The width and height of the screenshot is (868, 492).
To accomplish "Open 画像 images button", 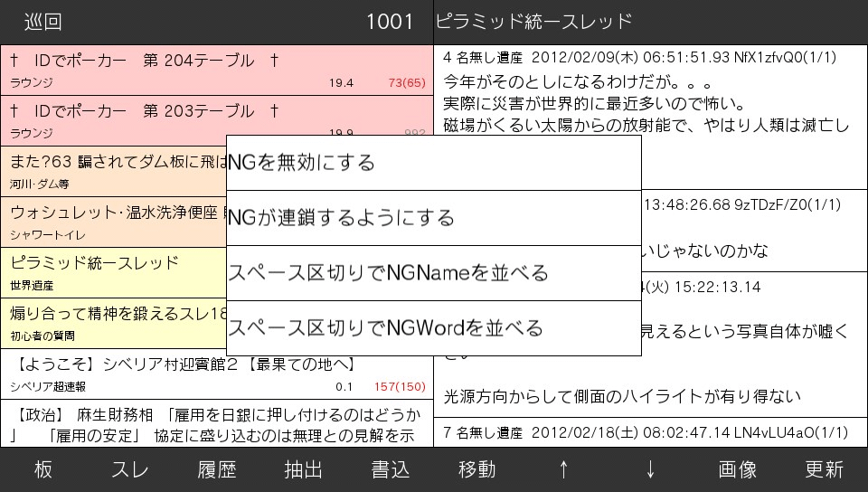I will (x=738, y=469).
